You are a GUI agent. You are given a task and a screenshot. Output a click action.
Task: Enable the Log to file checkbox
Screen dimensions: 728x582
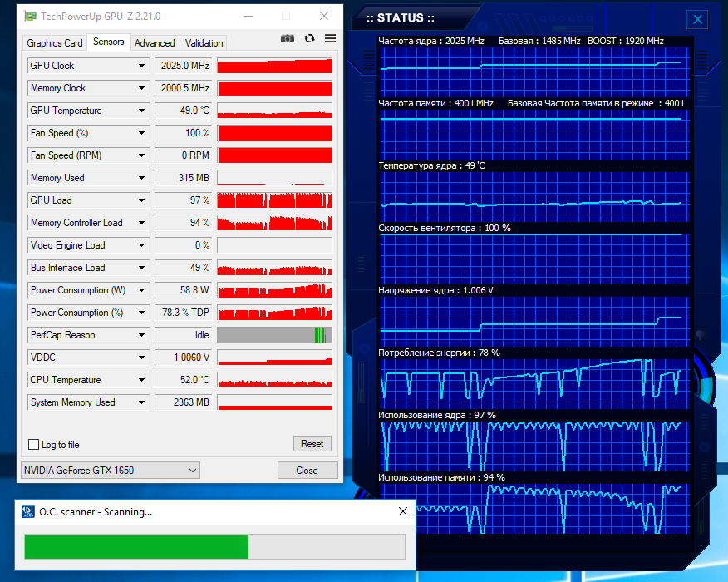coord(34,445)
